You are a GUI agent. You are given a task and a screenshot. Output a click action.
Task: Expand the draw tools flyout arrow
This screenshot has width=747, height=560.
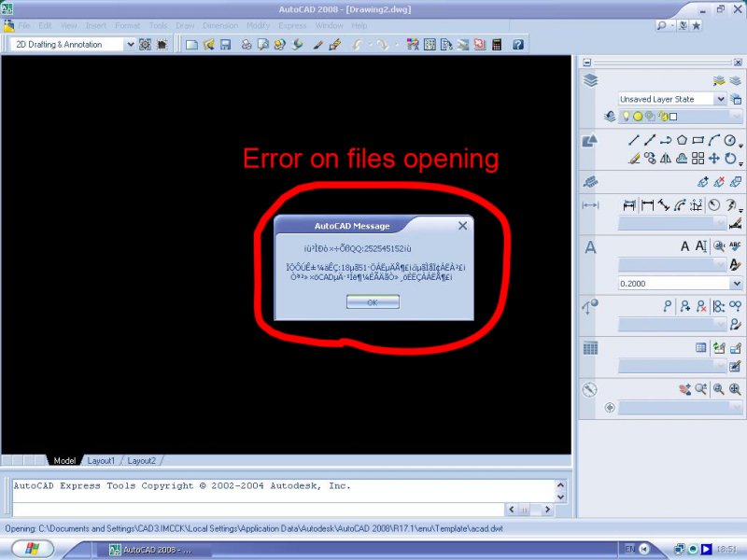point(740,145)
